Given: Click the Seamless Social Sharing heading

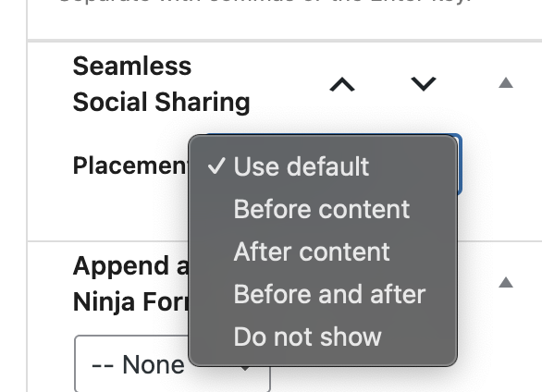Looking at the screenshot, I should pyautogui.click(x=162, y=84).
